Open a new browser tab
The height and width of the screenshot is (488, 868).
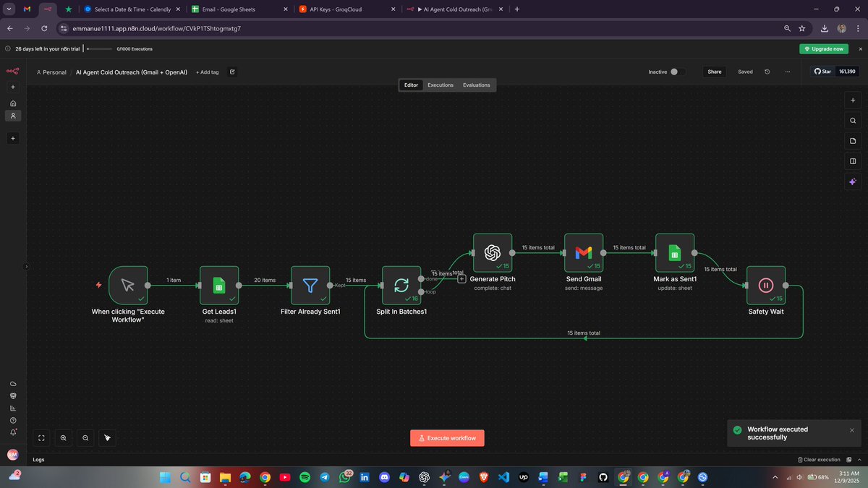pyautogui.click(x=516, y=9)
